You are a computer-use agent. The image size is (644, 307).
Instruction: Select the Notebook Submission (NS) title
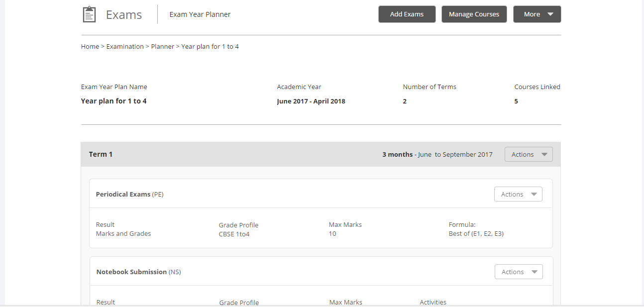(x=138, y=272)
